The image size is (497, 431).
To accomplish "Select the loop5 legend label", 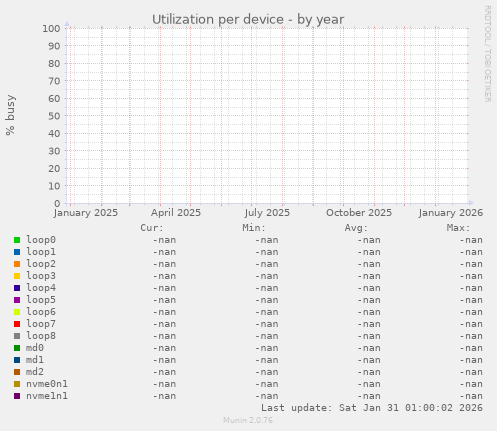I will click(41, 300).
